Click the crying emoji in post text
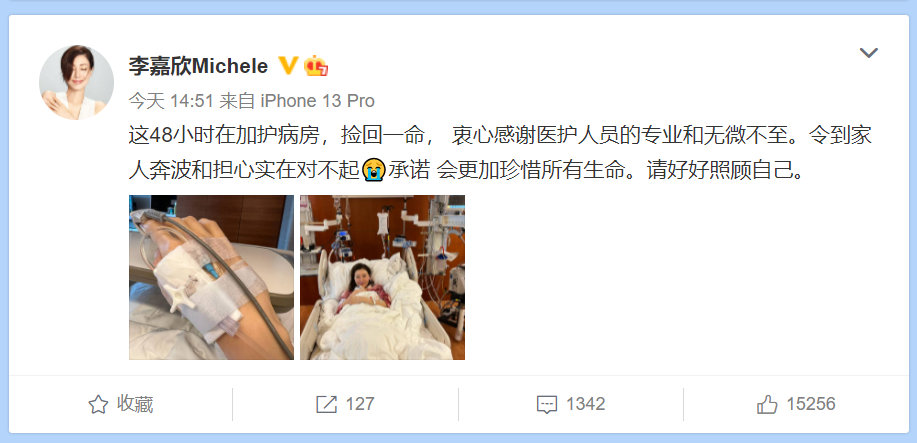Viewport: 917px width, 443px height. [373, 170]
